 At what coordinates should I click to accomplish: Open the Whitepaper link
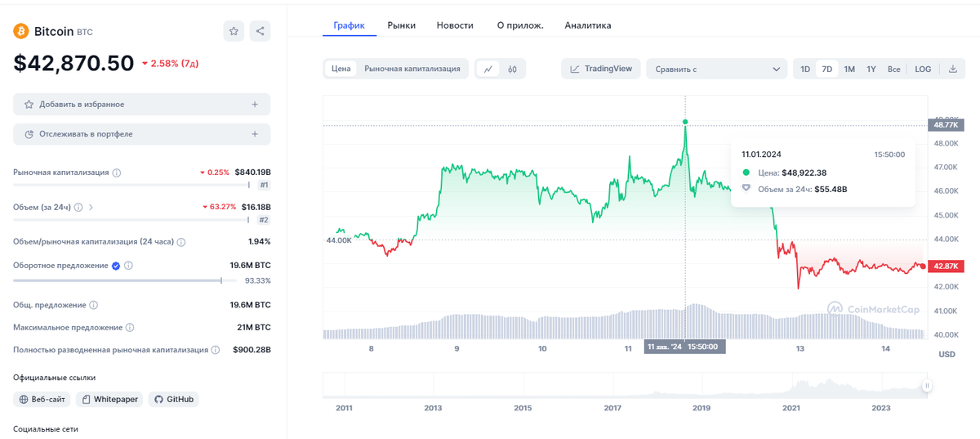pos(109,400)
